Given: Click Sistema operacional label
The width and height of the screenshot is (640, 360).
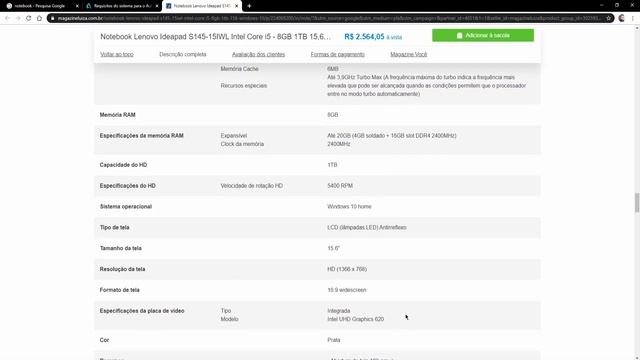Looking at the screenshot, I should 126,207.
